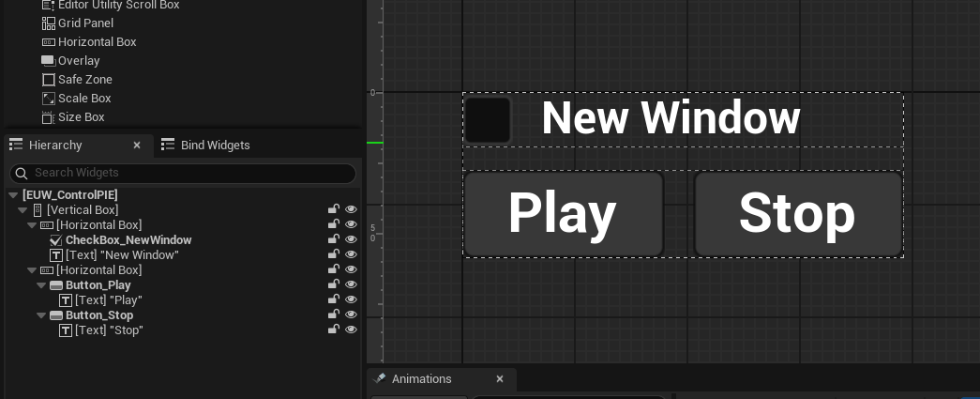Click the Editor Utility Scroll Box icon
980x399 pixels.
(48, 5)
